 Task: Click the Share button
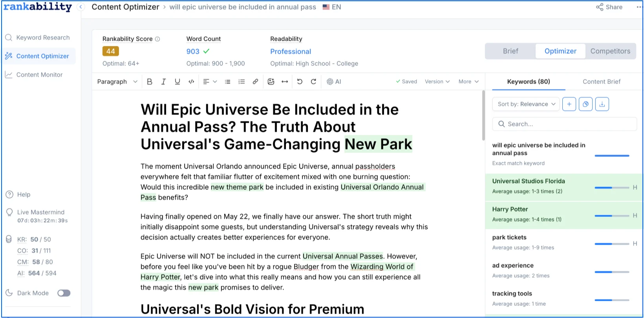tap(609, 7)
